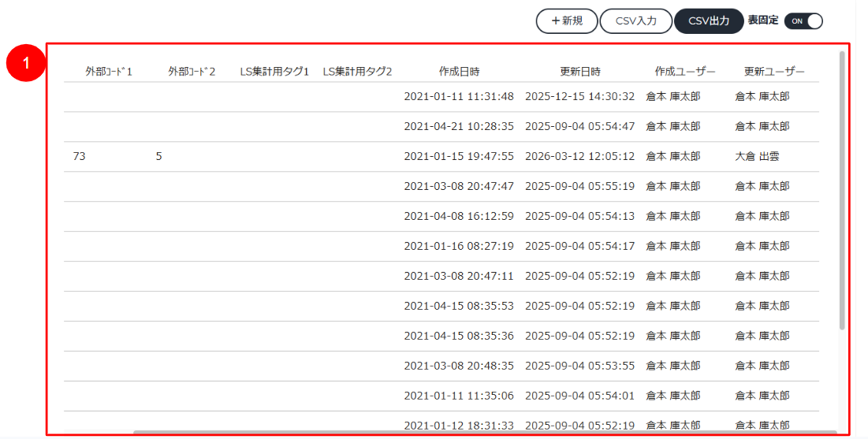Click creation date 2021-01-15 19:47:55
The height and width of the screenshot is (439, 868).
459,156
